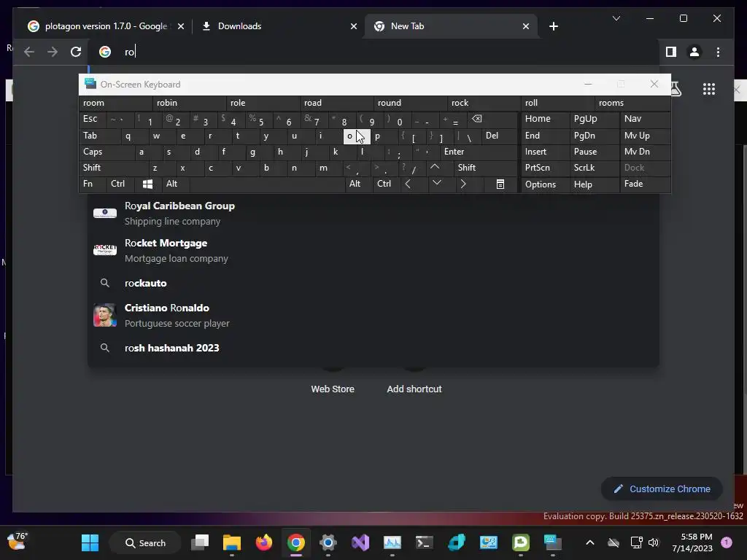747x560 pixels.
Task: Click the Customize Chrome button
Action: click(x=662, y=489)
